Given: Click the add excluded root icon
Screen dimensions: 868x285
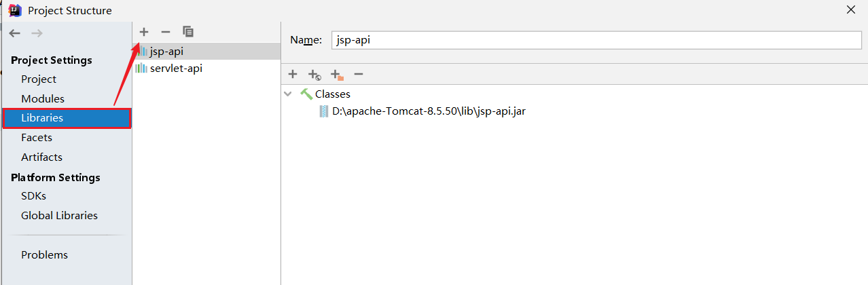Looking at the screenshot, I should pyautogui.click(x=337, y=75).
